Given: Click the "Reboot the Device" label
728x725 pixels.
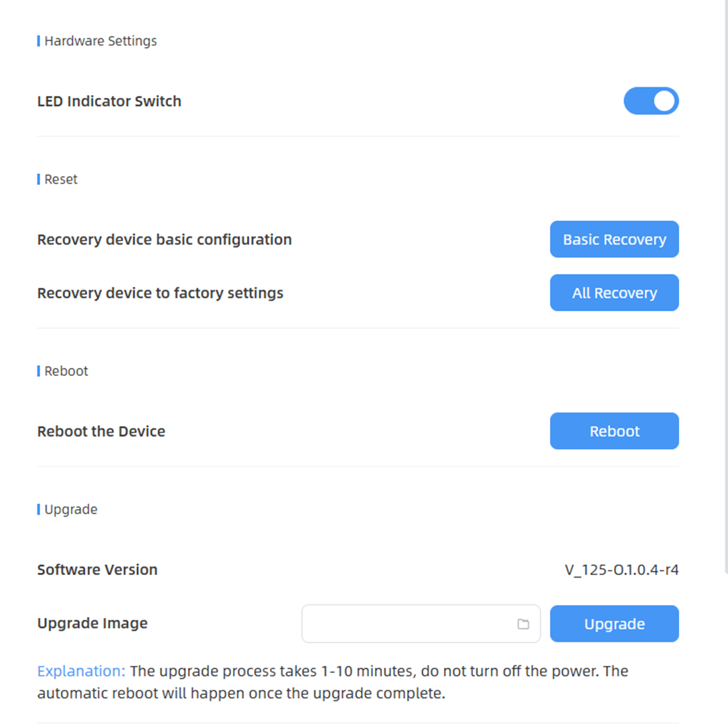Looking at the screenshot, I should 101,432.
